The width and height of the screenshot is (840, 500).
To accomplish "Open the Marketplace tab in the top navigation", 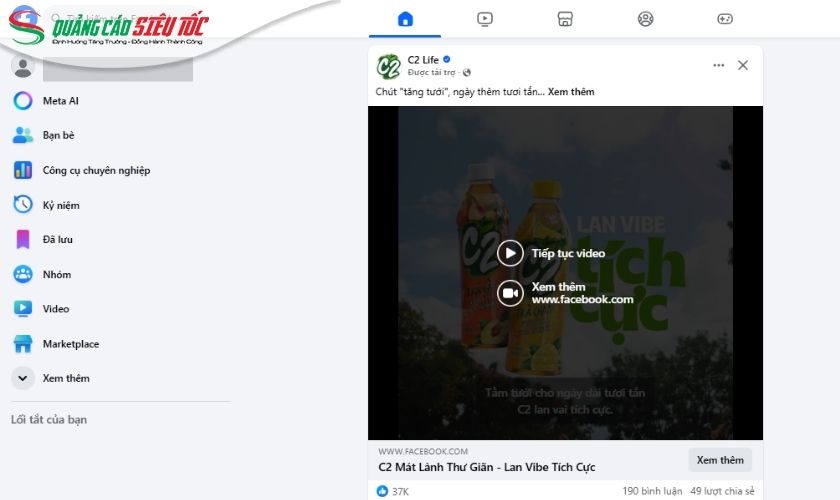I will pos(565,19).
